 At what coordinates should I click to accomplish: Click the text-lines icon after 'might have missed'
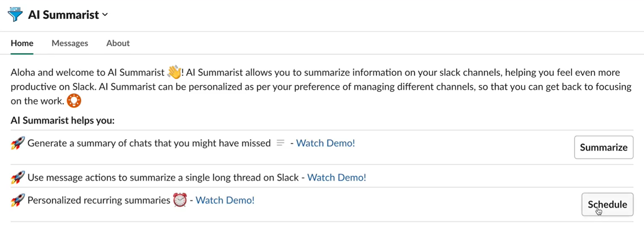click(x=280, y=143)
